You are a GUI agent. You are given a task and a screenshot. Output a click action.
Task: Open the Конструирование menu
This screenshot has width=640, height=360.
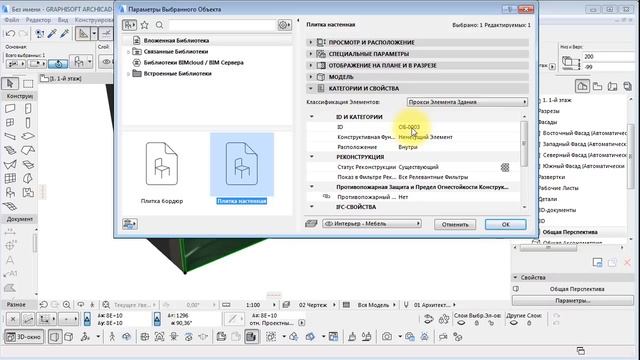click(x=93, y=20)
